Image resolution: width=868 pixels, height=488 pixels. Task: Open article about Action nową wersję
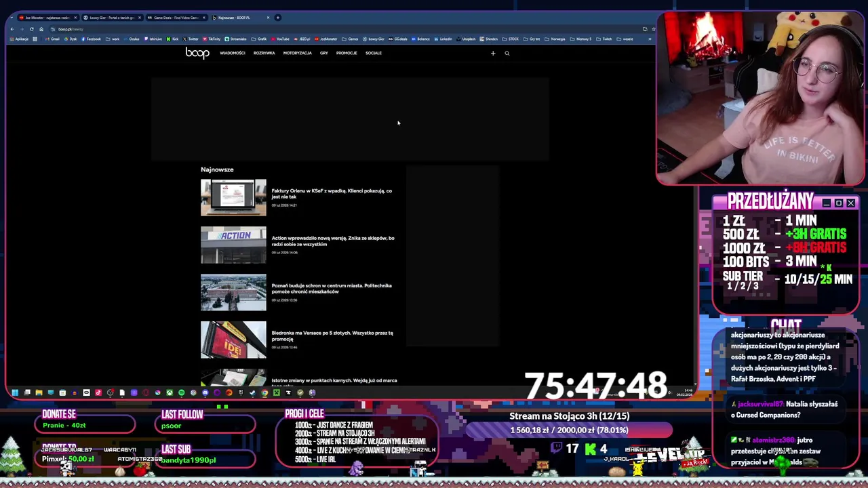pos(333,241)
